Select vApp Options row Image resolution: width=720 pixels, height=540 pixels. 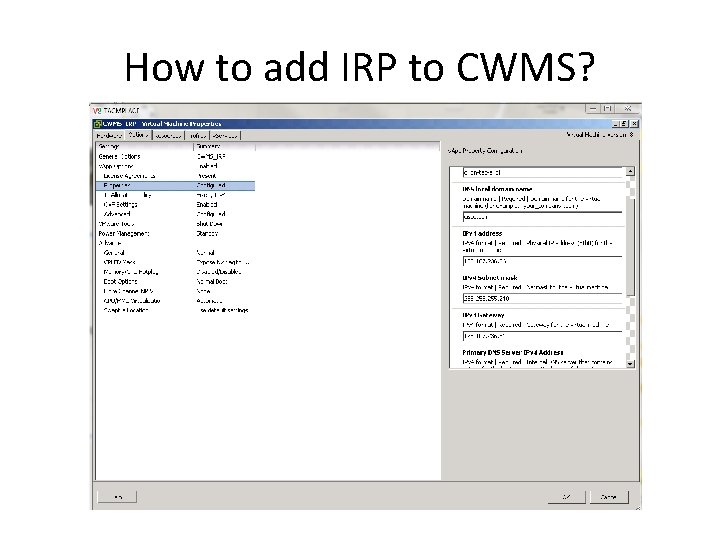coord(175,166)
